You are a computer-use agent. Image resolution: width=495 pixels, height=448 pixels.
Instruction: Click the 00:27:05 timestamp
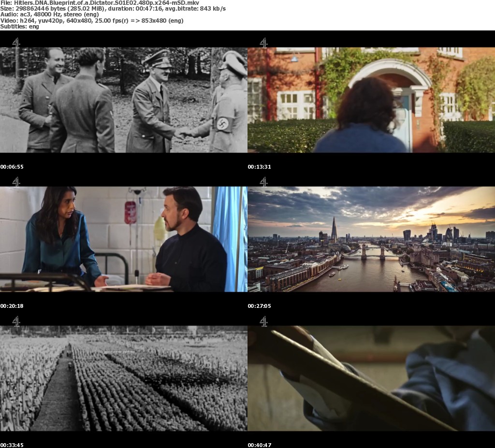tap(260, 306)
